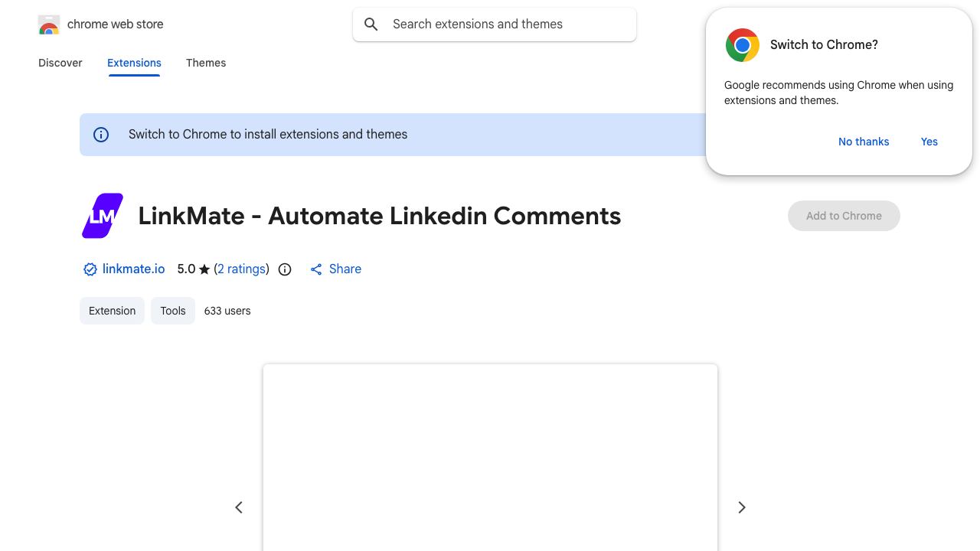The height and width of the screenshot is (551, 980).
Task: Click the blank screenshot preview panel
Action: [x=490, y=458]
